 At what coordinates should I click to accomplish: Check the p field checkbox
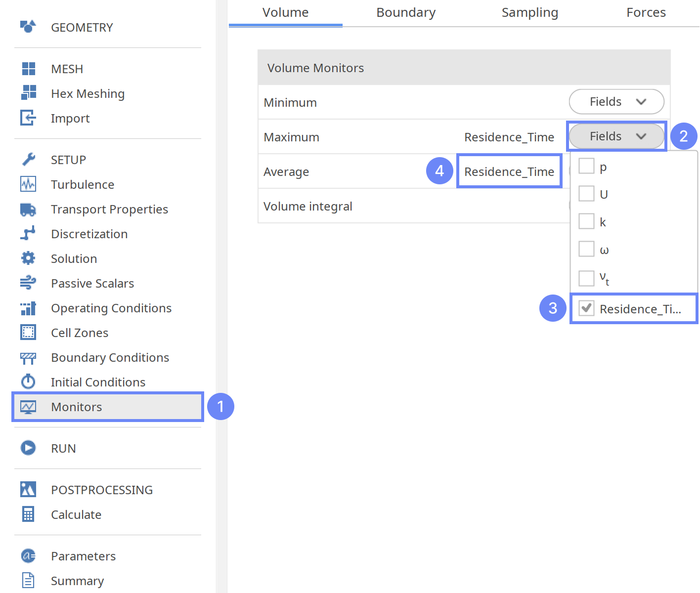[x=586, y=166]
